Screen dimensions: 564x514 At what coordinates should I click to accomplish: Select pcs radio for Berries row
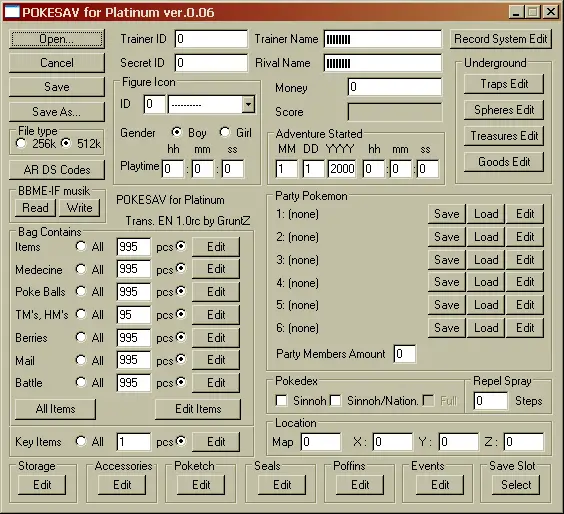[x=181, y=337]
